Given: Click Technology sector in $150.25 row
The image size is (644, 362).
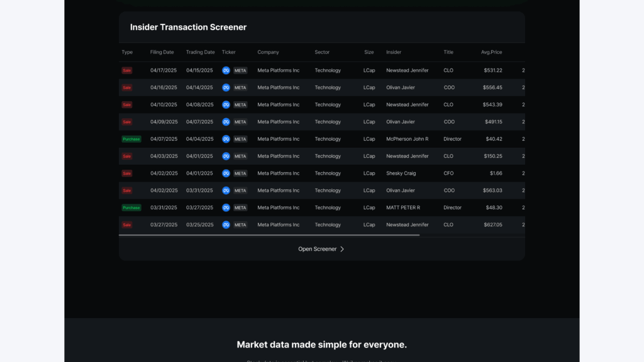Looking at the screenshot, I should (x=328, y=156).
